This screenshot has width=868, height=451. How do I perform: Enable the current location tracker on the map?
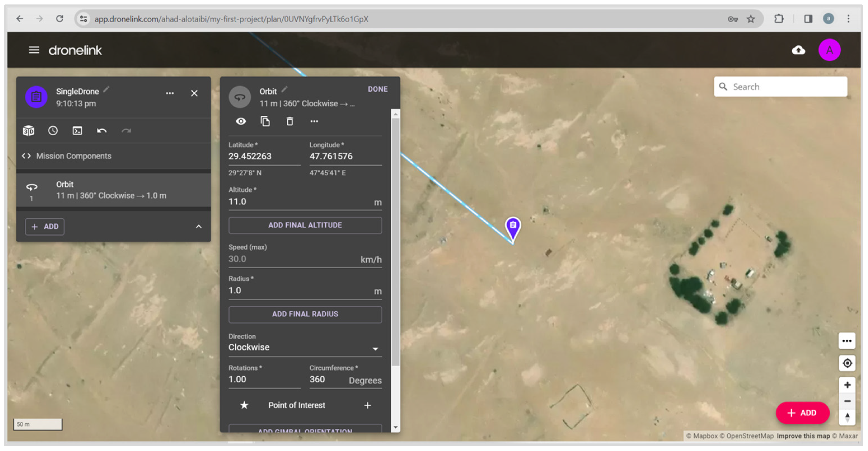[x=848, y=363]
